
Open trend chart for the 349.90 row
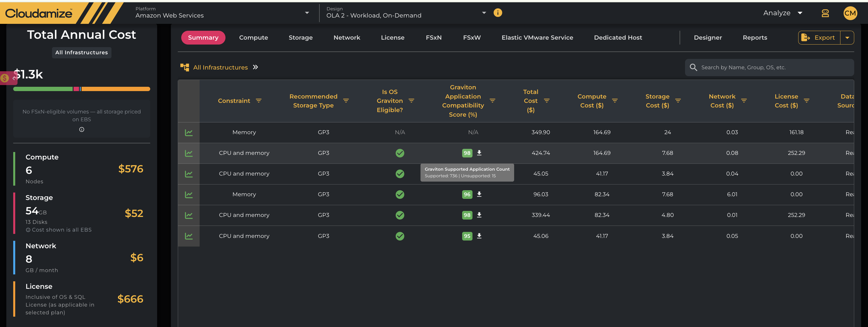point(189,132)
